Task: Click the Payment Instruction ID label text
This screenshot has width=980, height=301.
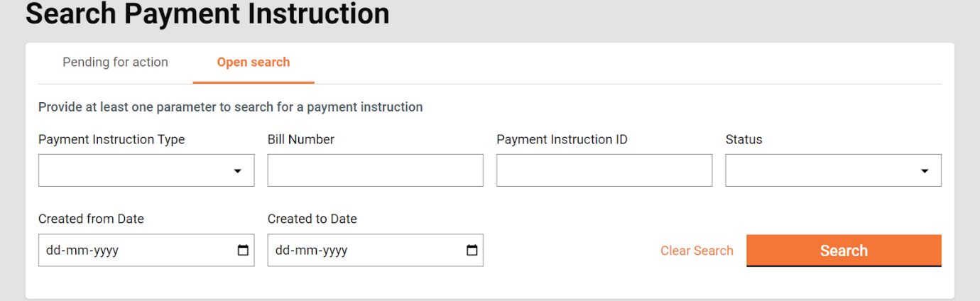Action: point(562,140)
